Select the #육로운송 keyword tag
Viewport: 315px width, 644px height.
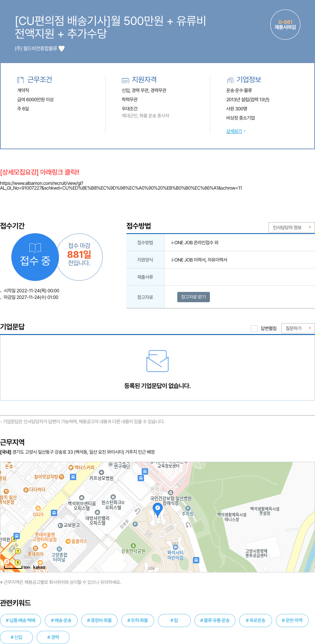point(256,621)
